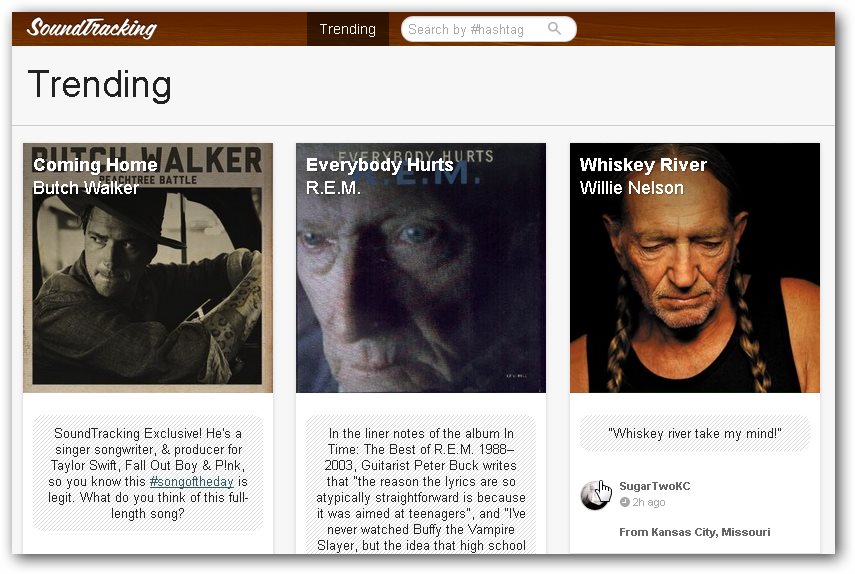Click the magnifying glass search icon
Screen dimensions: 855x574
click(554, 28)
